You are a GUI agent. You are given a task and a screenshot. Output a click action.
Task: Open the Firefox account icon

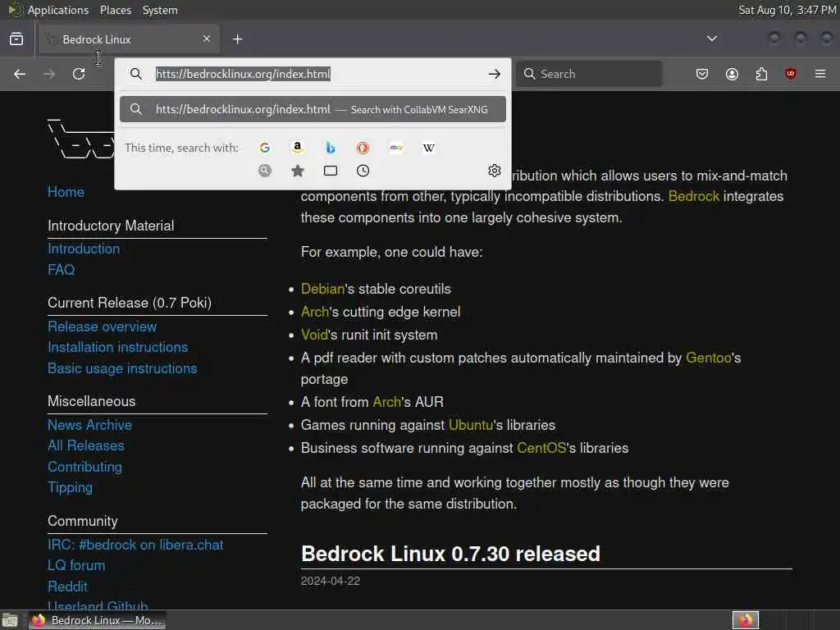pyautogui.click(x=732, y=74)
